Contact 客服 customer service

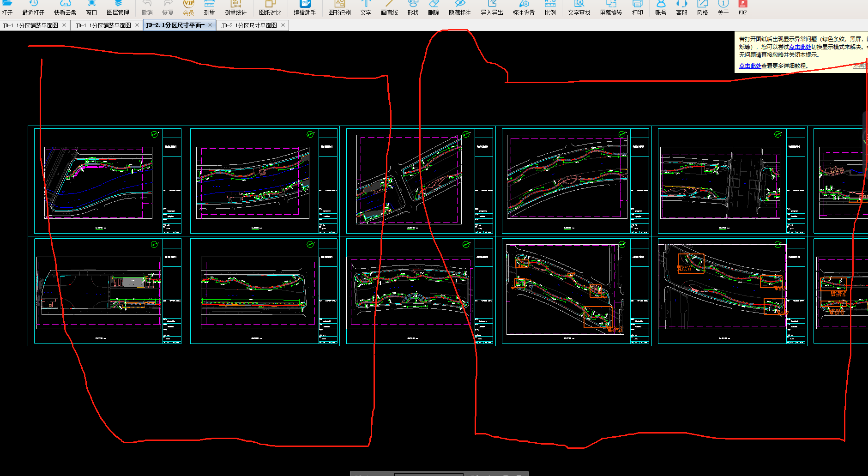pyautogui.click(x=681, y=8)
